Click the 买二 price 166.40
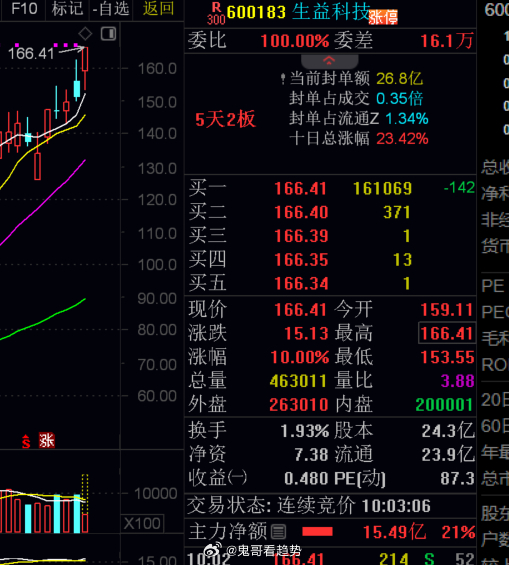509x565 pixels. pos(301,212)
